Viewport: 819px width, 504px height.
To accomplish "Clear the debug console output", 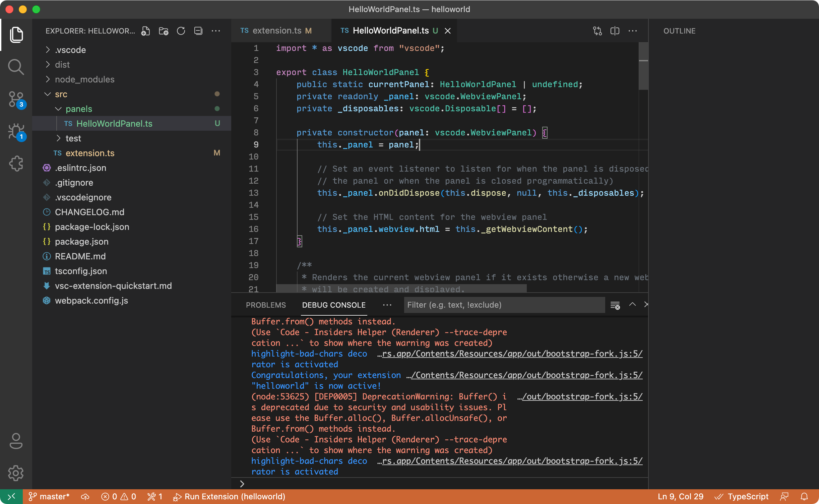I will coord(615,305).
